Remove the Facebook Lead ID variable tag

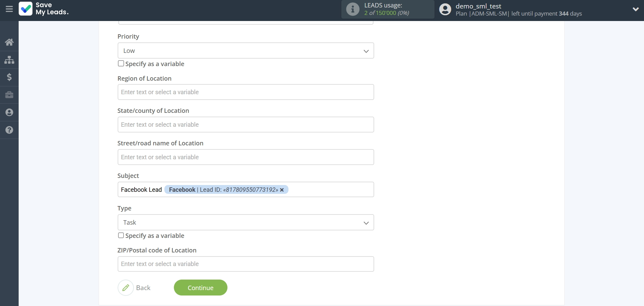[282, 190]
